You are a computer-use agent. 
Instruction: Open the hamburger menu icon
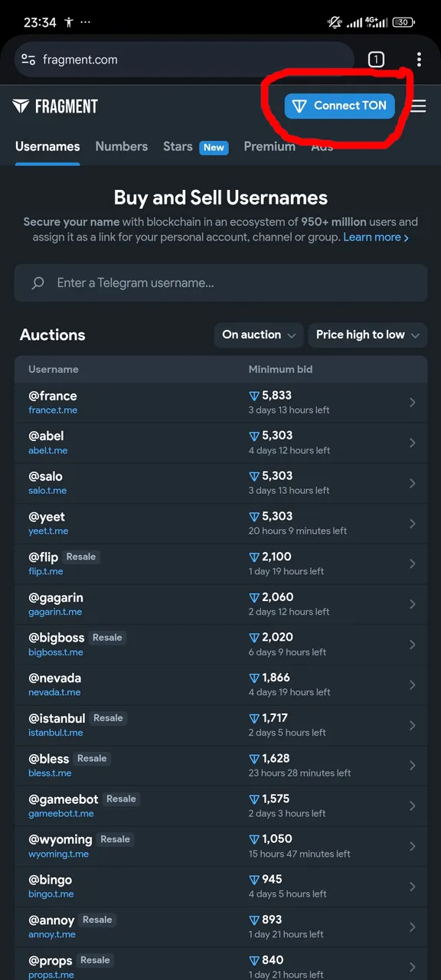418,106
